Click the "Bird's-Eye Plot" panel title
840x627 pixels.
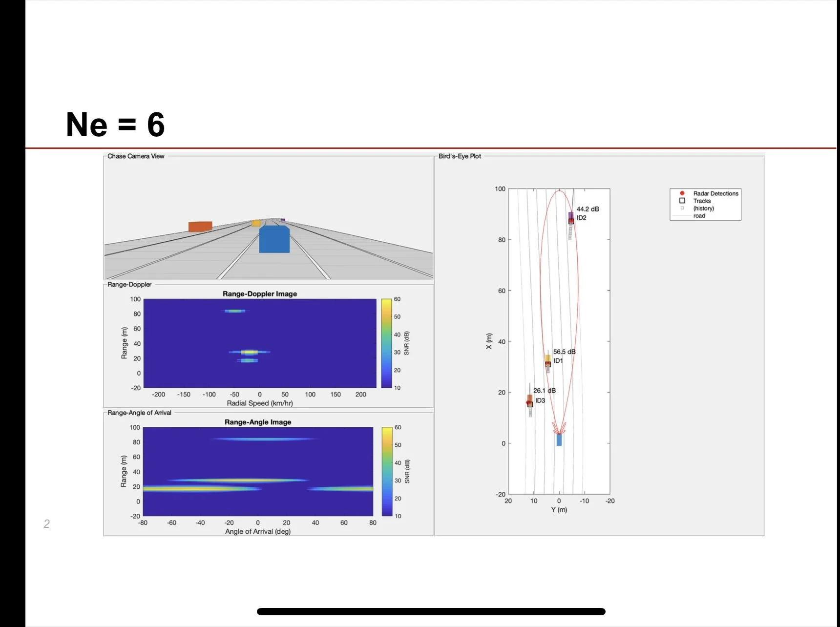(460, 156)
